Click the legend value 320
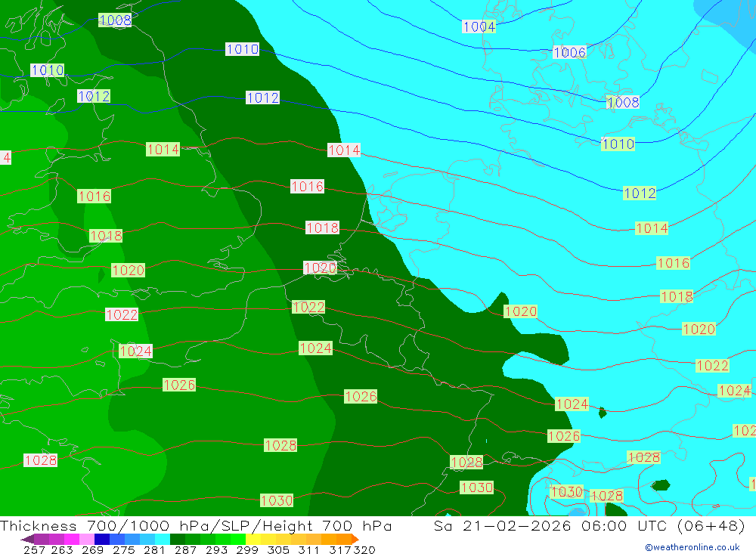This screenshot has width=756, height=554. pos(364,549)
